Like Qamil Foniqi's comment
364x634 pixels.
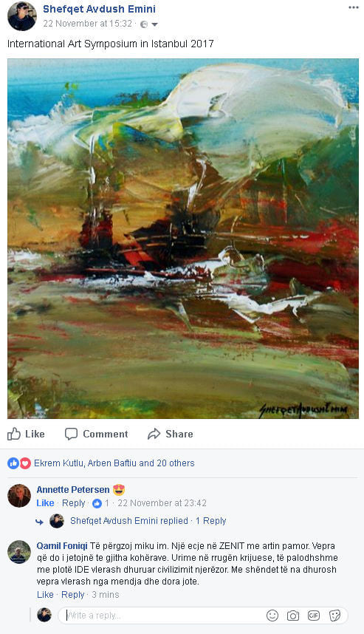click(45, 595)
